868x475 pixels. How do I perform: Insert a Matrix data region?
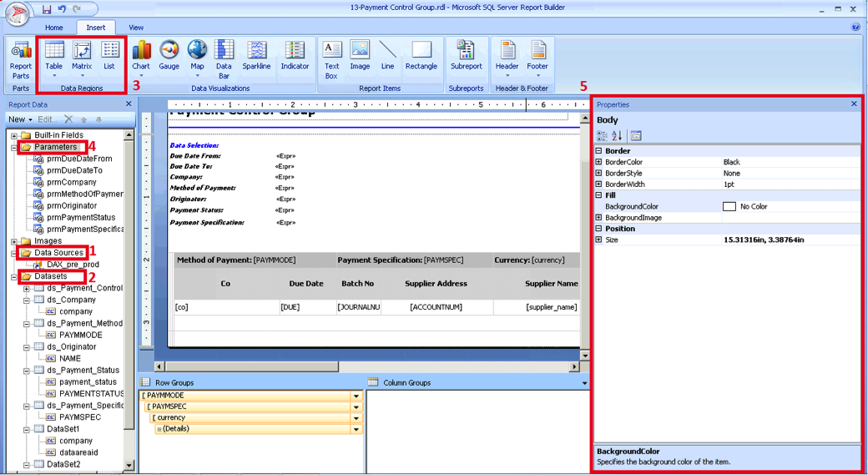click(82, 58)
